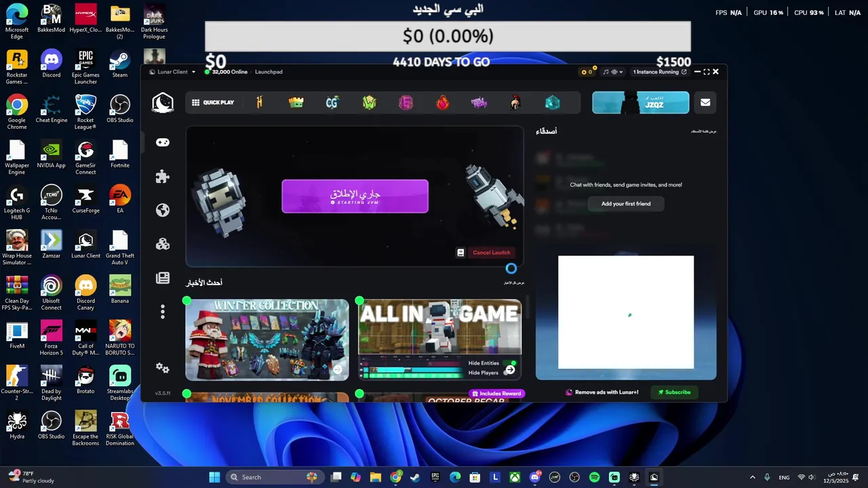Select the green shield server icon in Quick Play

click(369, 102)
